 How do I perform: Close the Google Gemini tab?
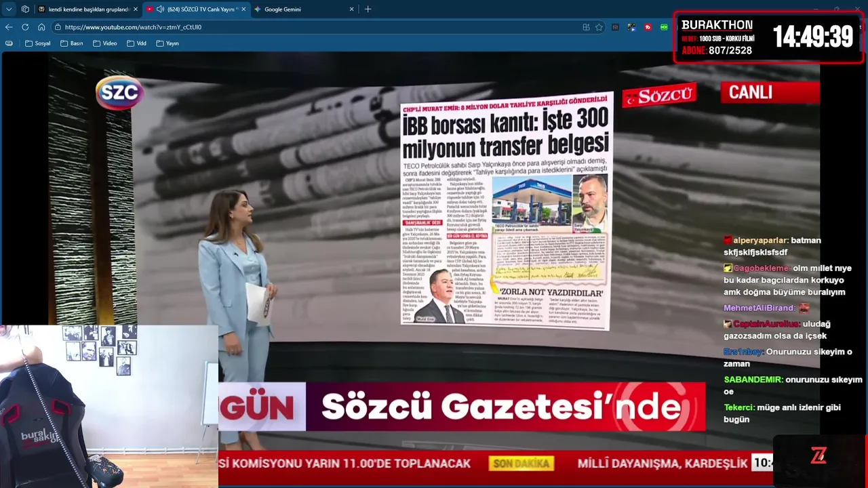351,9
